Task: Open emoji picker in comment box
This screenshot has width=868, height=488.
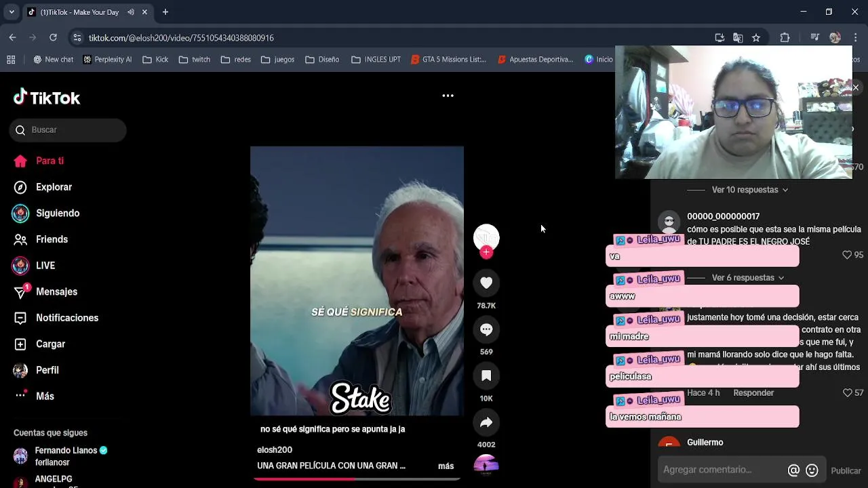Action: (x=812, y=470)
